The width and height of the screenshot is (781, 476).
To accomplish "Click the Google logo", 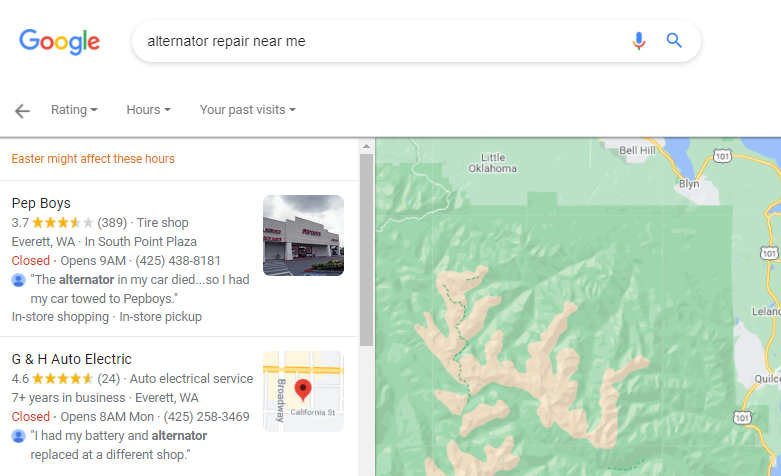I will (x=59, y=41).
